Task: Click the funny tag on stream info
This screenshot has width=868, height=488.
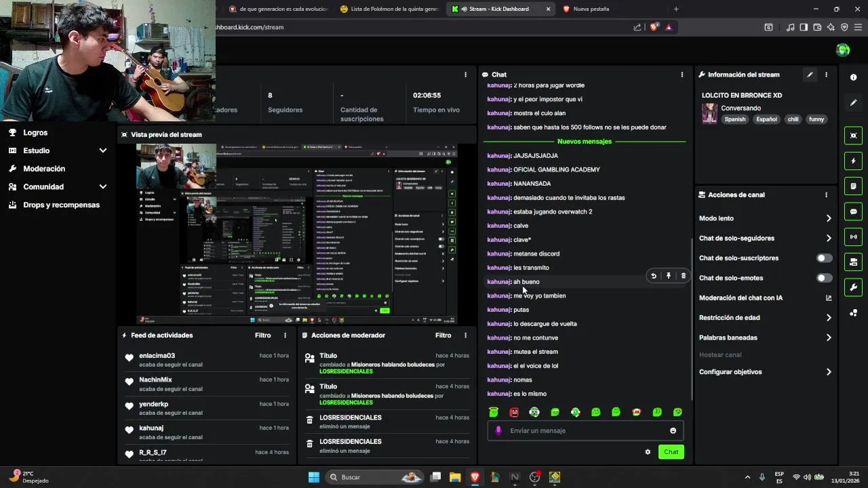Action: pos(816,119)
